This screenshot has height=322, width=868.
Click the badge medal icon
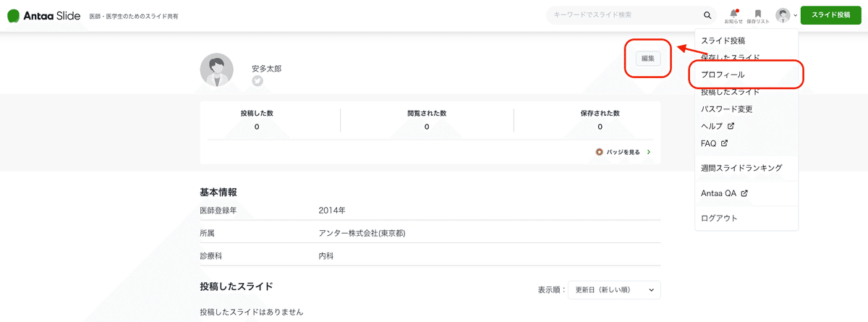click(599, 153)
